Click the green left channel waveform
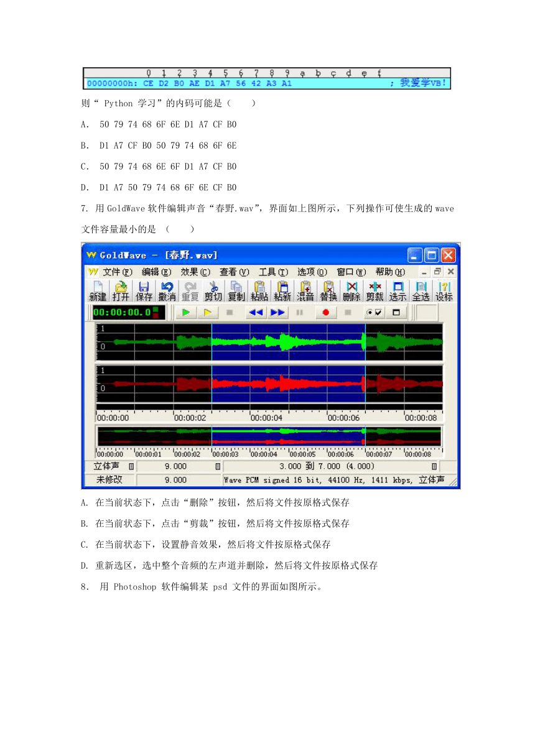Viewport: 535px width, 756px height. (269, 342)
